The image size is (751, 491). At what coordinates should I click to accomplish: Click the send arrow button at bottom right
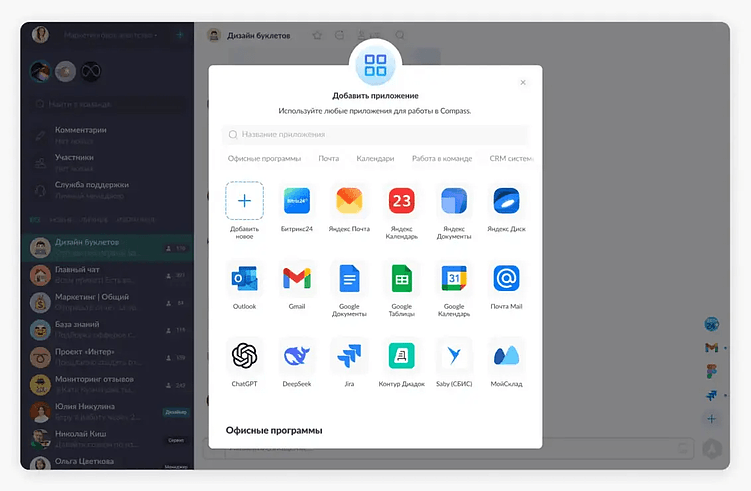coord(712,449)
